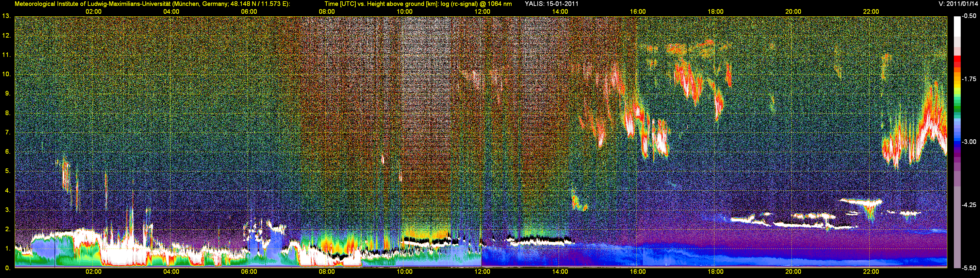Click the 12:00 label on the bottom time axis
The image size is (980, 278).
point(482,272)
